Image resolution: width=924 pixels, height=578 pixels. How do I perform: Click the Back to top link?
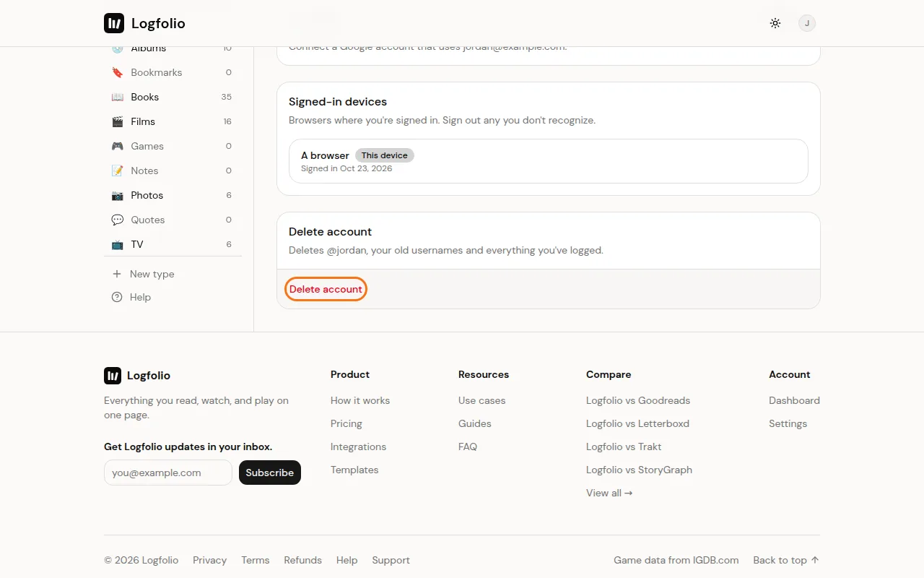coord(786,560)
